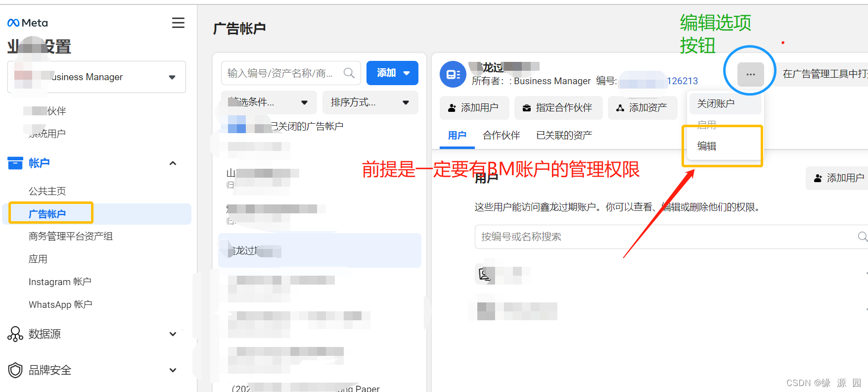Expand the 品牌安全 section chevron
The height and width of the screenshot is (392, 868).
pos(173,370)
